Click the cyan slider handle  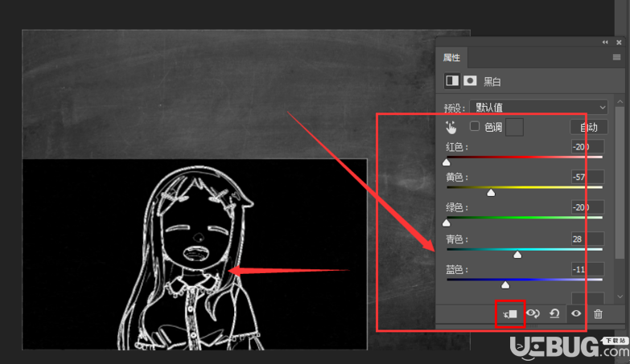[517, 255]
